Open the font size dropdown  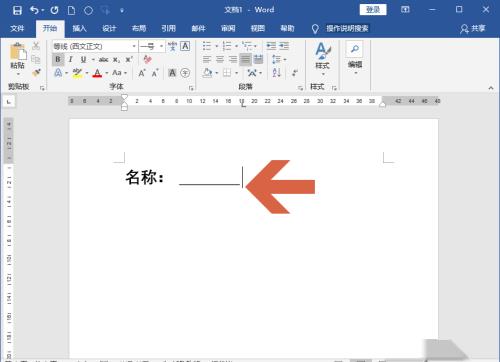(161, 46)
